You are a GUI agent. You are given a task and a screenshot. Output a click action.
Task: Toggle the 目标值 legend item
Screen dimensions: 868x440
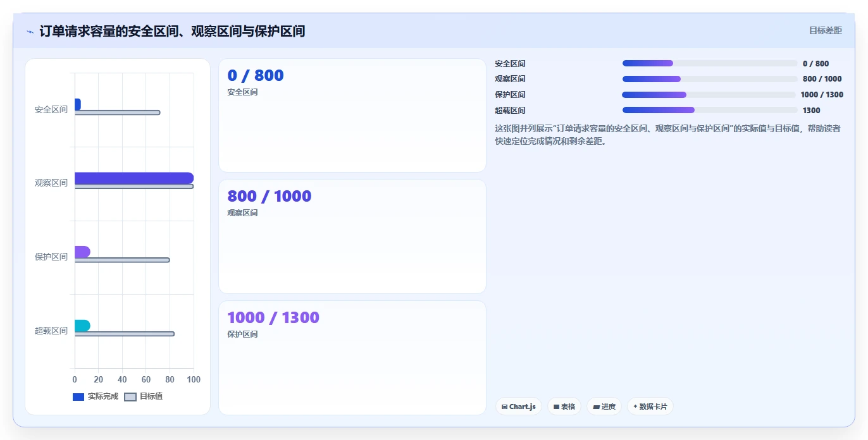[x=144, y=396]
